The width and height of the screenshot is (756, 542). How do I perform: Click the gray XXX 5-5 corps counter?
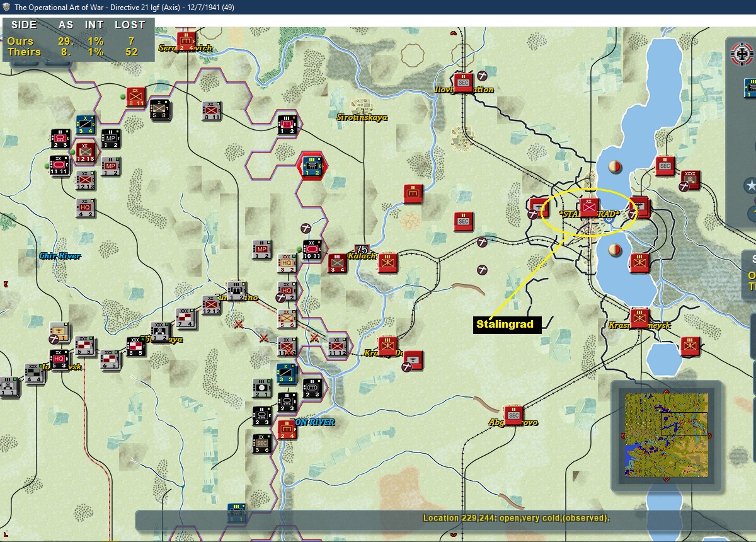(86, 346)
